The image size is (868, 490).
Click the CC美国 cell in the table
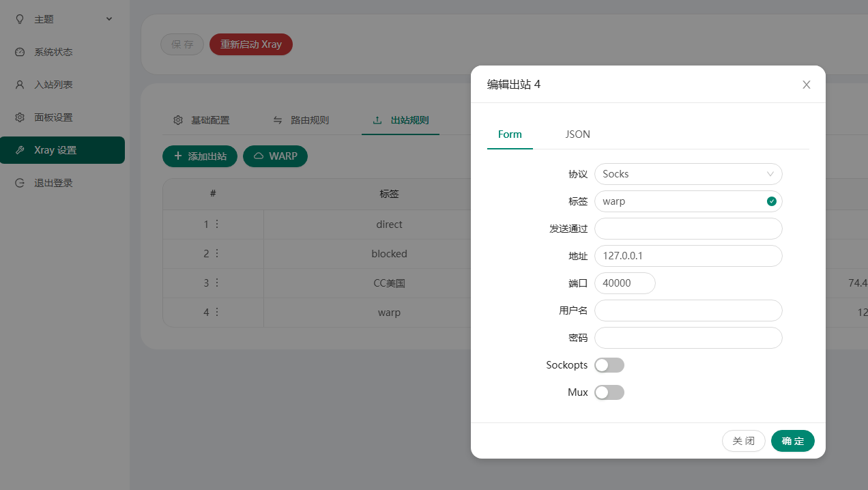pyautogui.click(x=389, y=283)
